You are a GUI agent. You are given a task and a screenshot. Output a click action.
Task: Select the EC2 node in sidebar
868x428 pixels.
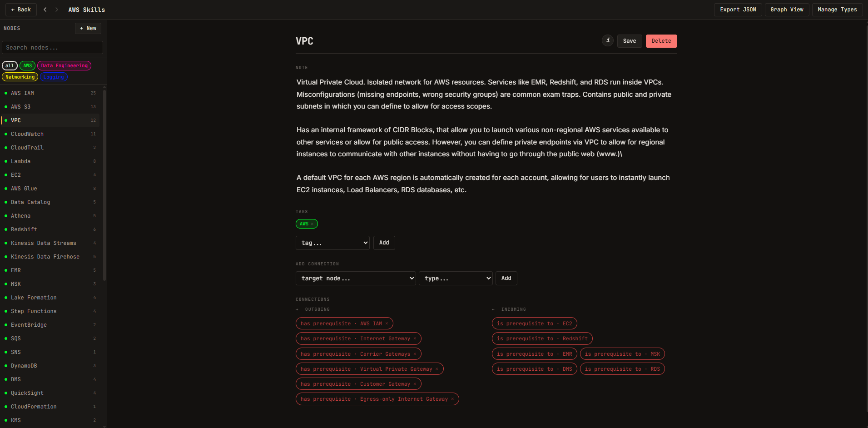(50, 175)
